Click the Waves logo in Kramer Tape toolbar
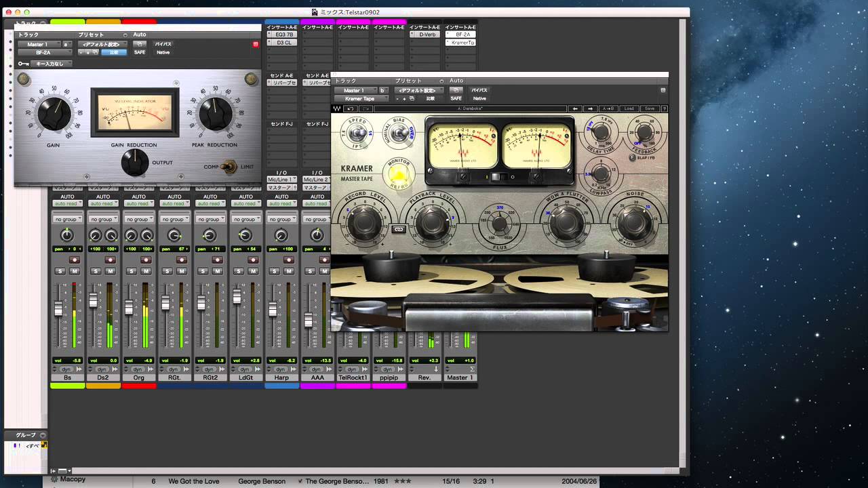868x488 pixels. [337, 108]
